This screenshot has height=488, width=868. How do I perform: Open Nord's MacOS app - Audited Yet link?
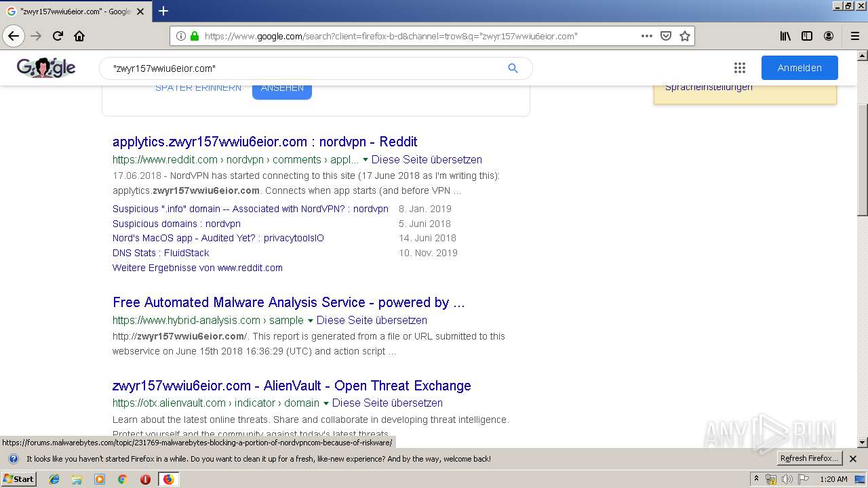(x=218, y=238)
